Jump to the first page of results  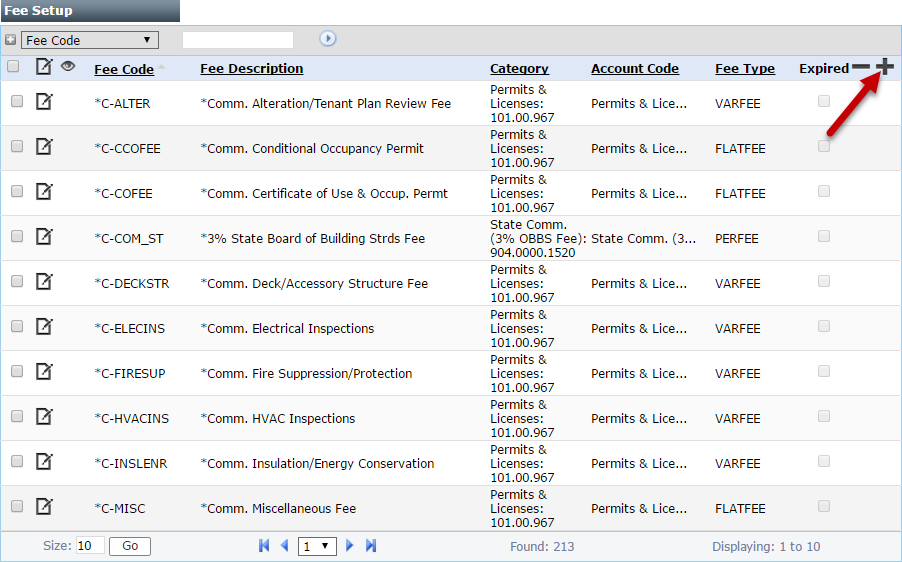pos(264,546)
